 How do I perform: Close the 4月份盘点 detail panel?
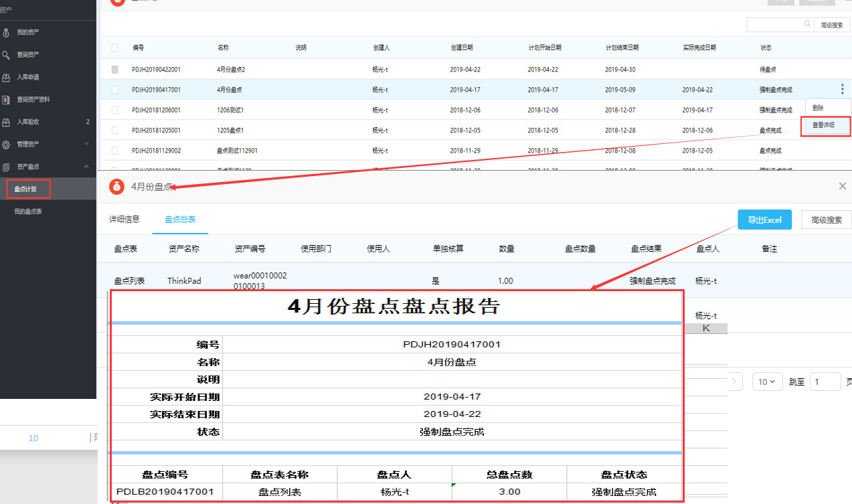pyautogui.click(x=842, y=186)
